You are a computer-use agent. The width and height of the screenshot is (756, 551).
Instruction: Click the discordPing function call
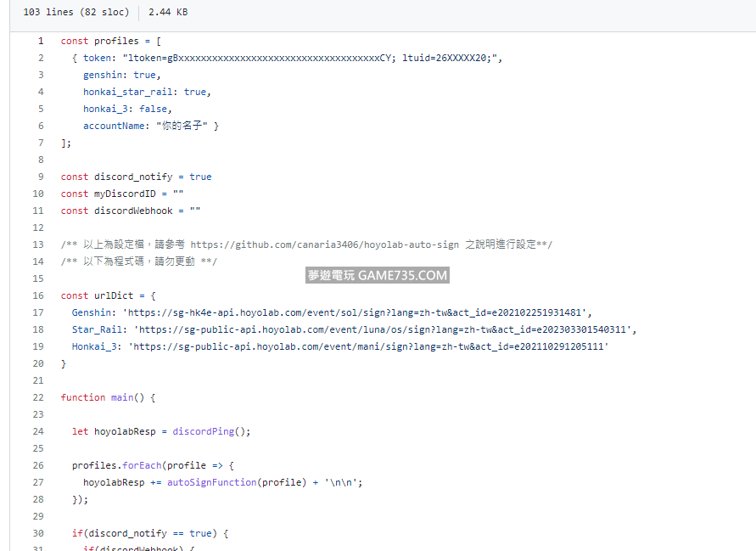203,431
